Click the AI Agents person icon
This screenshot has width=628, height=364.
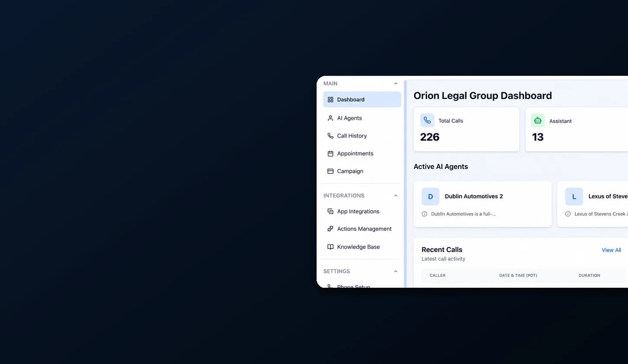point(330,118)
